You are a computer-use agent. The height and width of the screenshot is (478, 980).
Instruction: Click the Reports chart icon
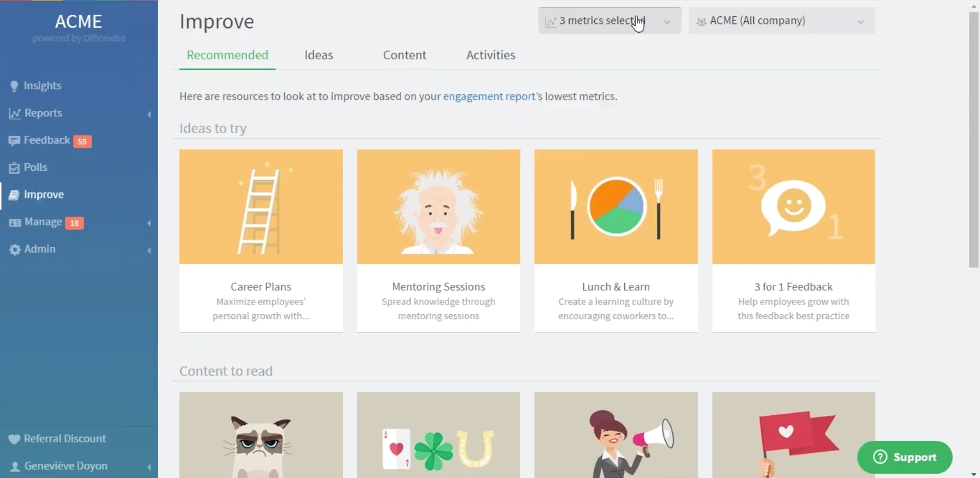(x=14, y=113)
